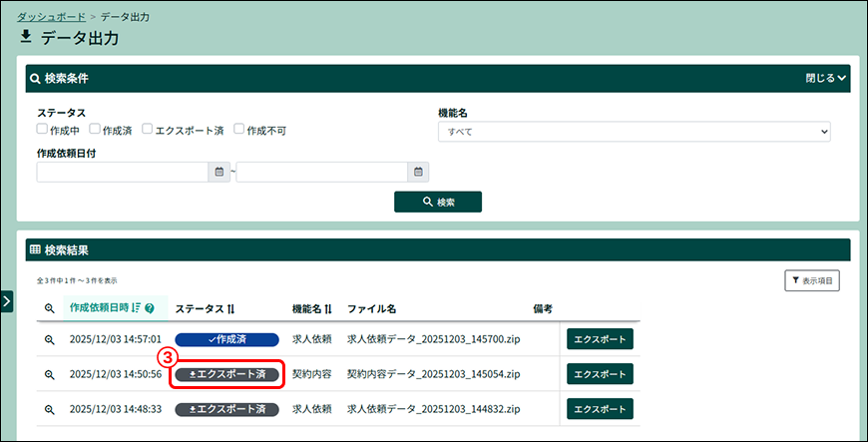The height and width of the screenshot is (442, 868).
Task: Check the 作成中 status checkbox
Action: pos(42,129)
